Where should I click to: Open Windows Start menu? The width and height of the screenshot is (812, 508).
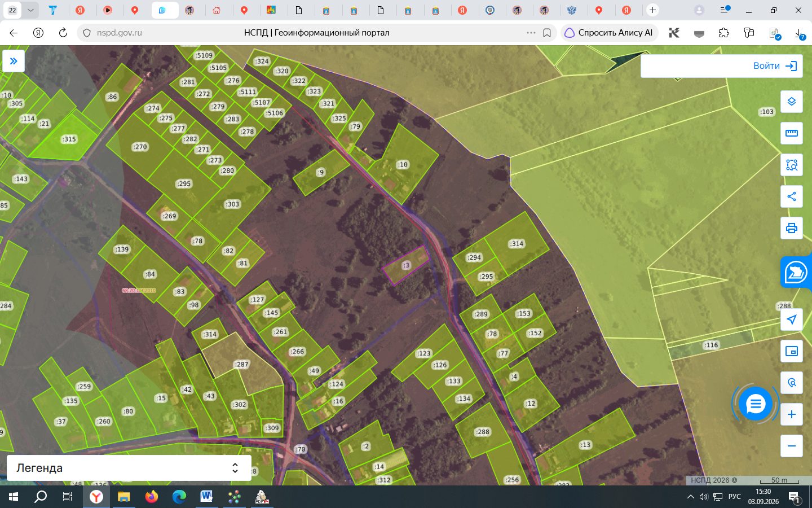pos(14,497)
